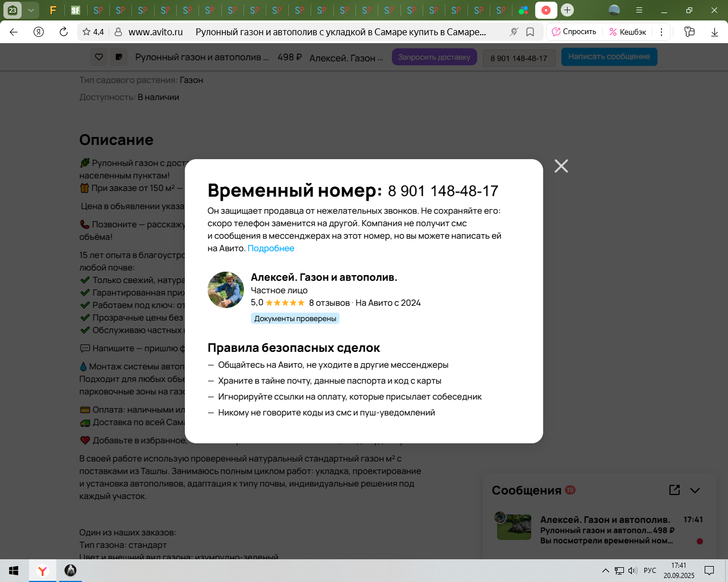This screenshot has width=728, height=582.
Task: Switch the keyboard language РУС
Action: 650,571
